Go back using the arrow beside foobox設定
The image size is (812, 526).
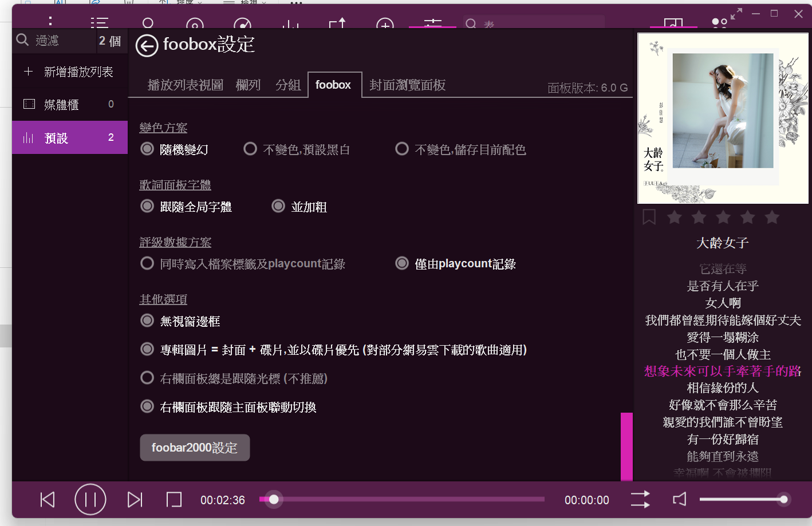tap(147, 46)
